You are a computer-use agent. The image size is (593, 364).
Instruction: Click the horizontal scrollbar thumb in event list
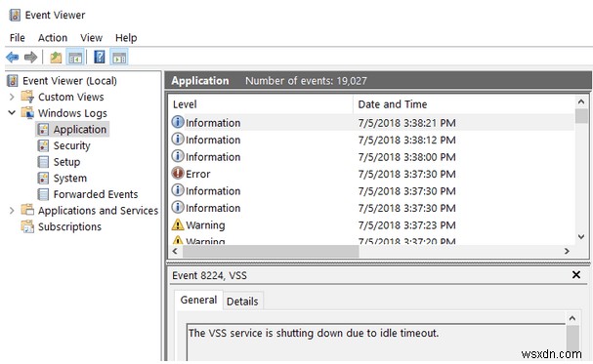271,251
